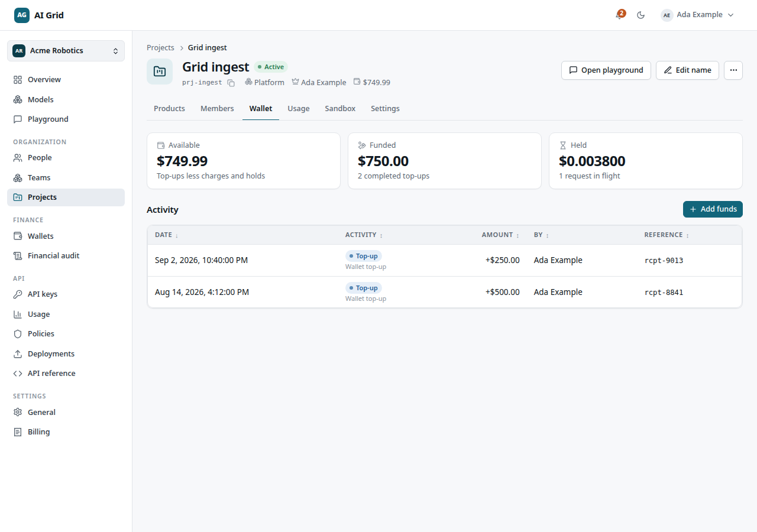The image size is (757, 532).
Task: Sort by Amount column header
Action: click(500, 235)
